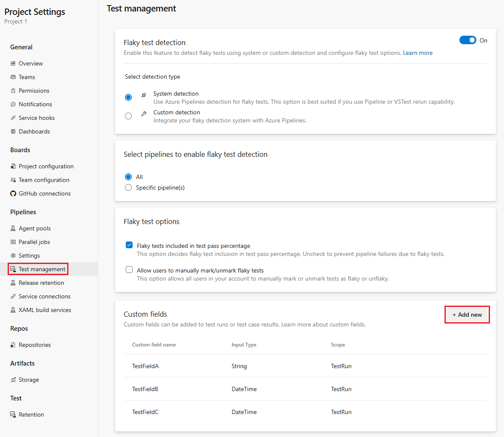
Task: Select the Storage icon under Artifacts
Action: point(14,380)
